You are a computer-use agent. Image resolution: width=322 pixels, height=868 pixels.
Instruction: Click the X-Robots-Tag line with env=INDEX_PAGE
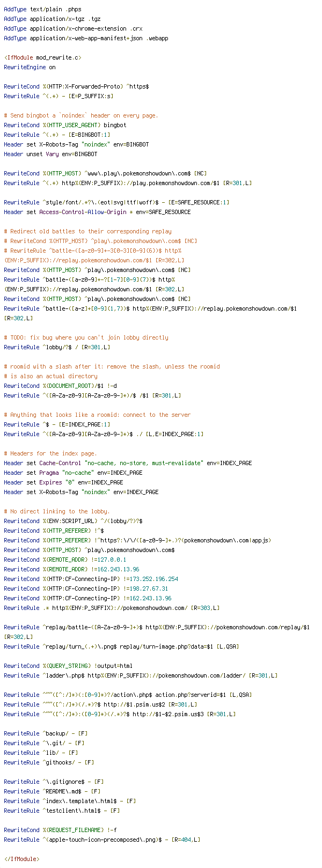click(81, 492)
